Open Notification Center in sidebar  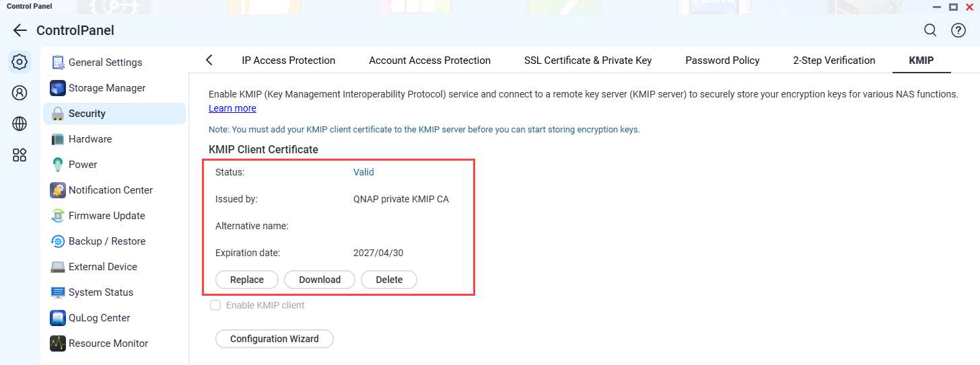click(110, 190)
